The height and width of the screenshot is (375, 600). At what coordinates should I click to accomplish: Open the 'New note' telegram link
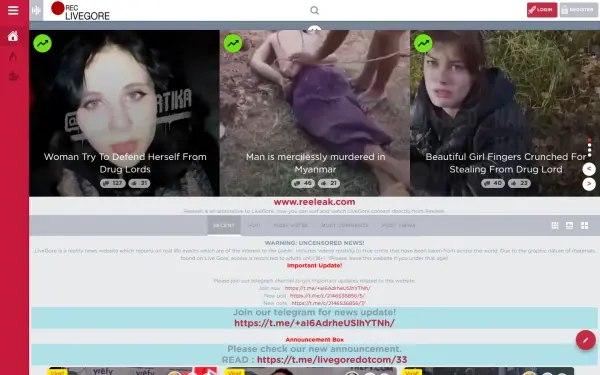[329, 303]
